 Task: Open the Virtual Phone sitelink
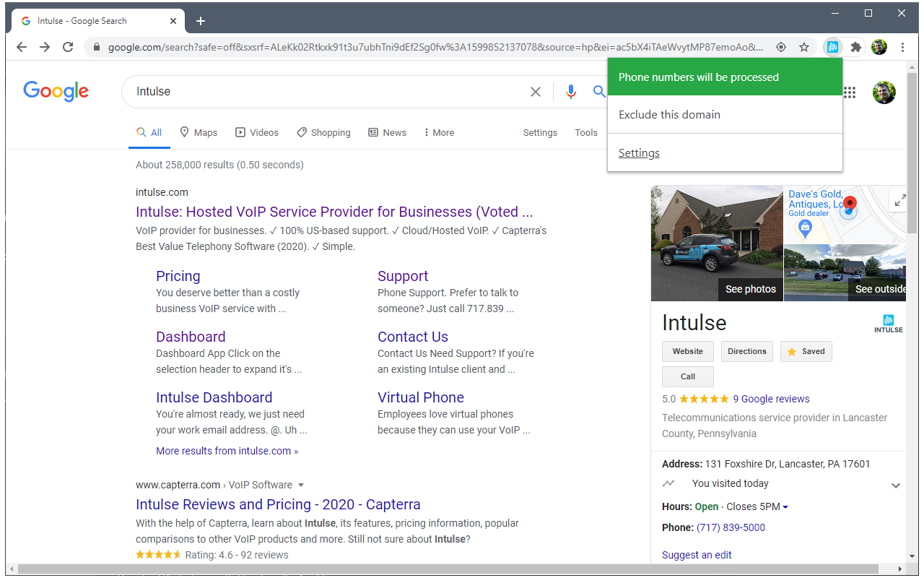tap(421, 397)
